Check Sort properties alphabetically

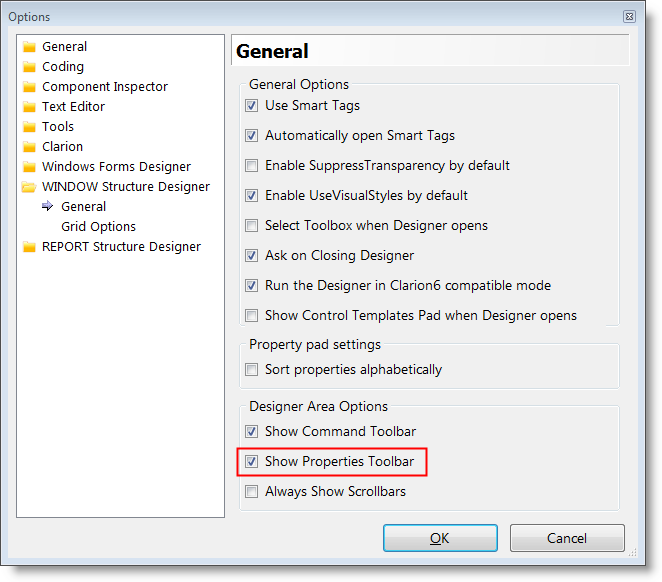coord(252,370)
